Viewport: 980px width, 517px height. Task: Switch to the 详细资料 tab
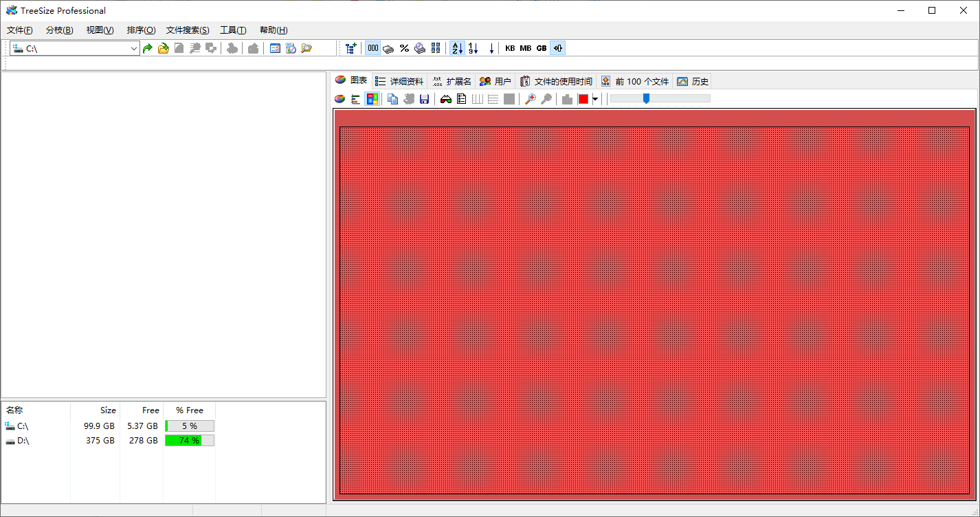[x=399, y=81]
